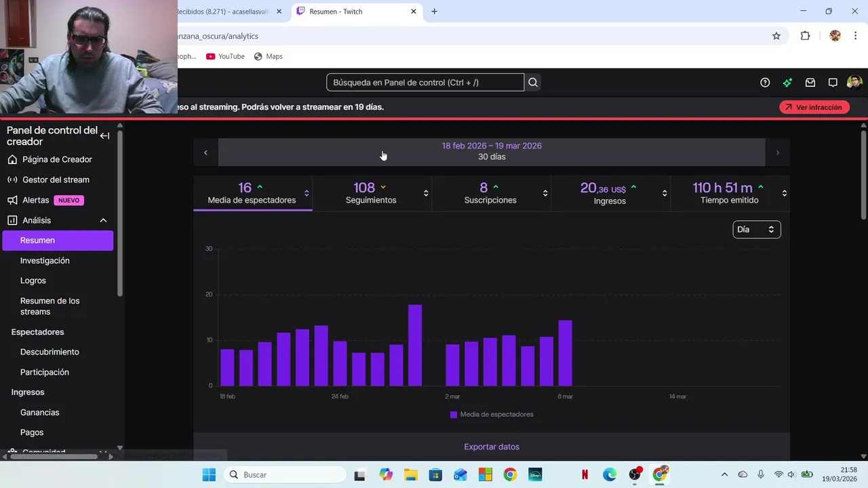The image size is (868, 488).
Task: Open metric chooser arrows beside Ingresos
Action: 665,193
